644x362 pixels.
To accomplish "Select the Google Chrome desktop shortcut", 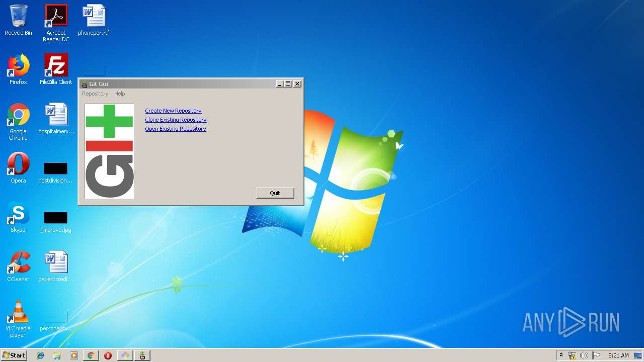I will [x=18, y=122].
